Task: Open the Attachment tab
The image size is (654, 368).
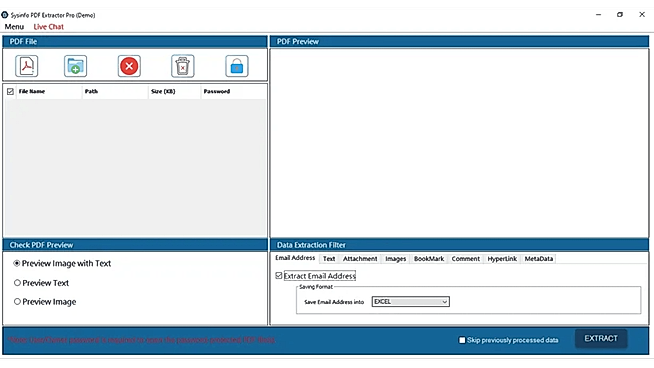Action: (x=360, y=259)
